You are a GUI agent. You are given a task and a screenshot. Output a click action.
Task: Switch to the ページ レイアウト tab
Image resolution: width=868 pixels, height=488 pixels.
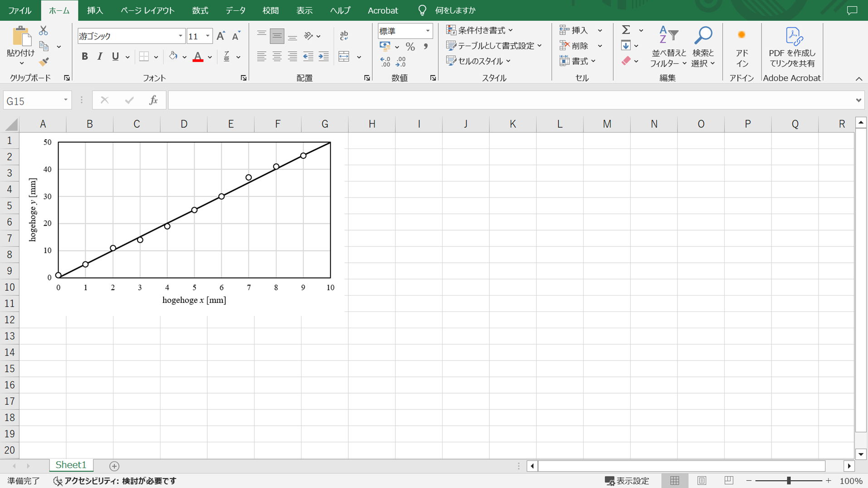[x=147, y=10]
